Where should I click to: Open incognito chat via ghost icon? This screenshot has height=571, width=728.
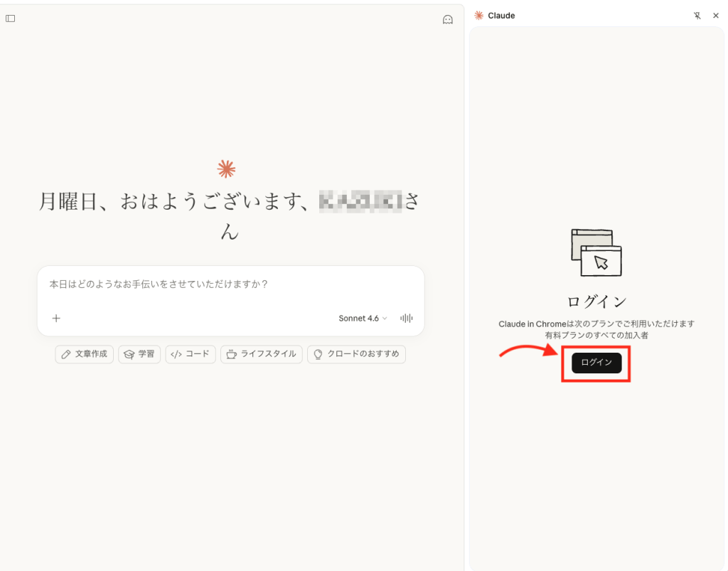pos(448,20)
